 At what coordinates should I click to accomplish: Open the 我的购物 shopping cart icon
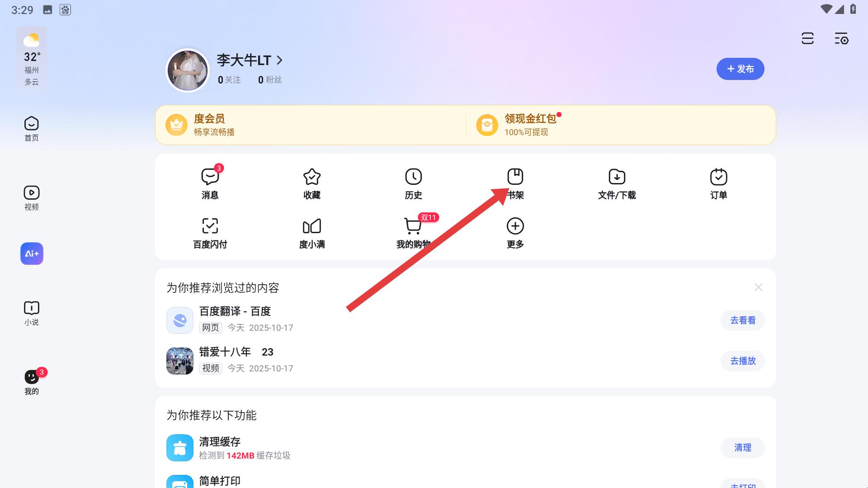point(413,226)
